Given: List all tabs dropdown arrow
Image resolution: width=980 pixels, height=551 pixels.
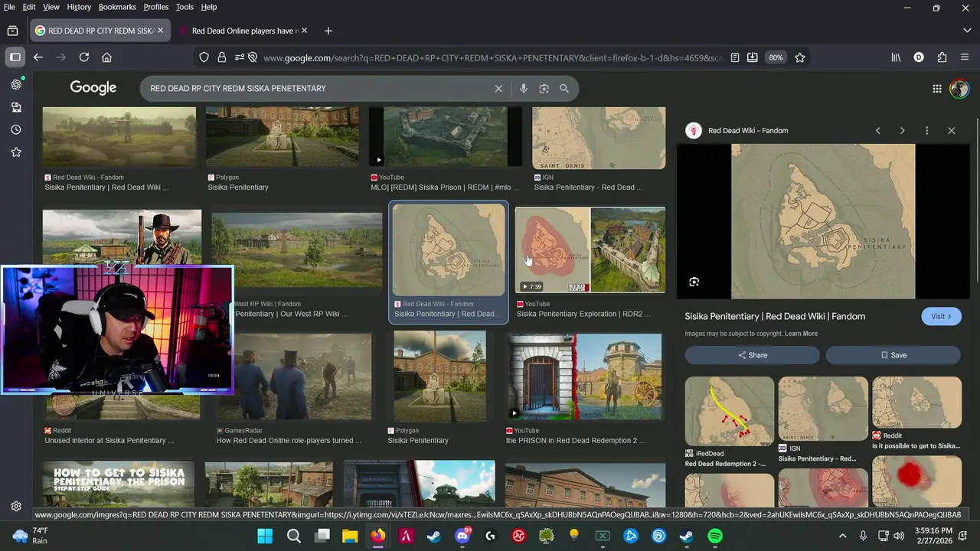Looking at the screenshot, I should coord(967,31).
